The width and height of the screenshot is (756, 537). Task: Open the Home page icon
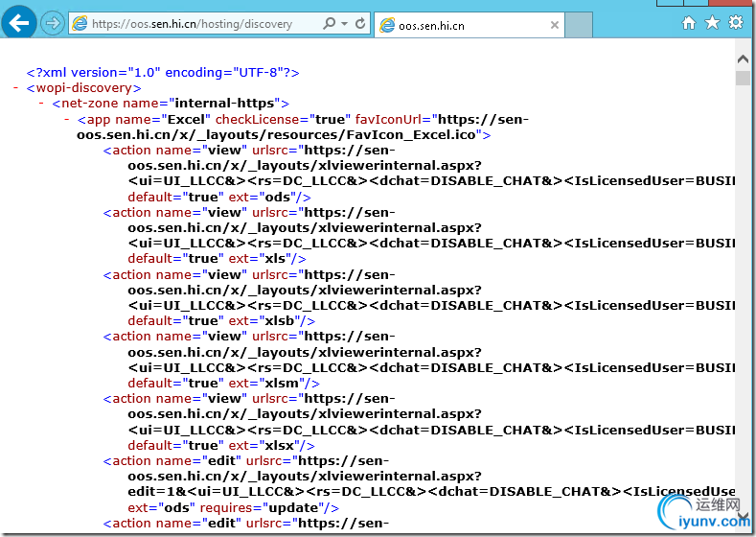point(689,23)
